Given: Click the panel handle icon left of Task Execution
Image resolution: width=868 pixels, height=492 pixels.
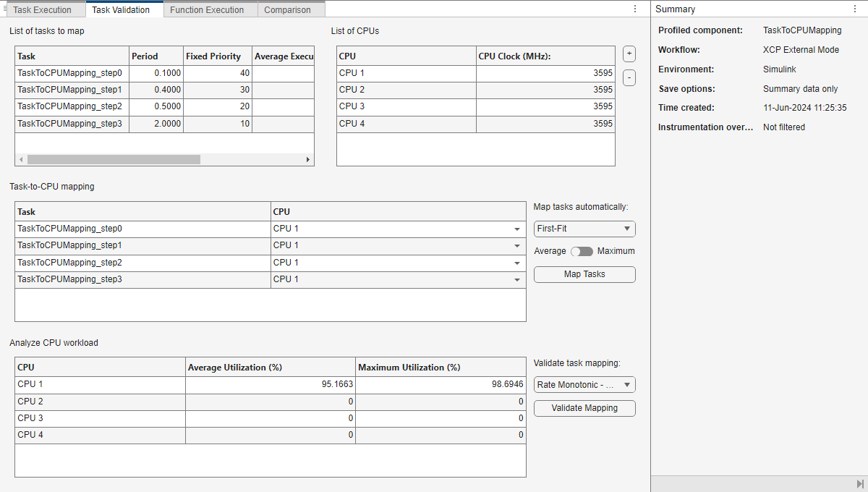Looking at the screenshot, I should pyautogui.click(x=5, y=9).
